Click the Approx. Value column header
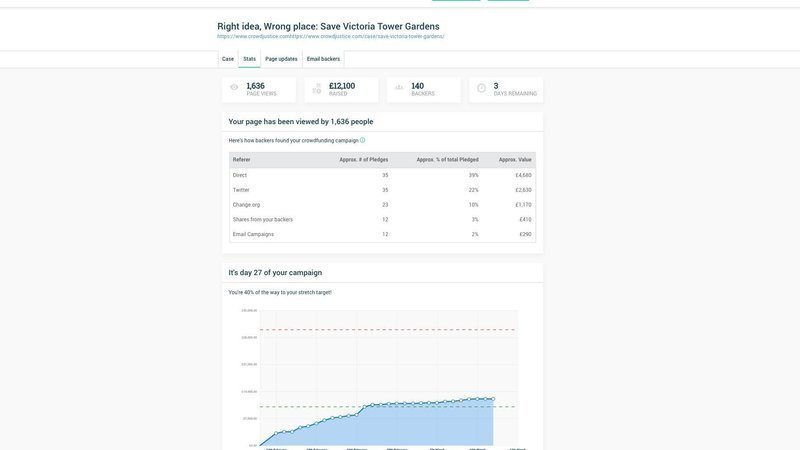 [515, 160]
